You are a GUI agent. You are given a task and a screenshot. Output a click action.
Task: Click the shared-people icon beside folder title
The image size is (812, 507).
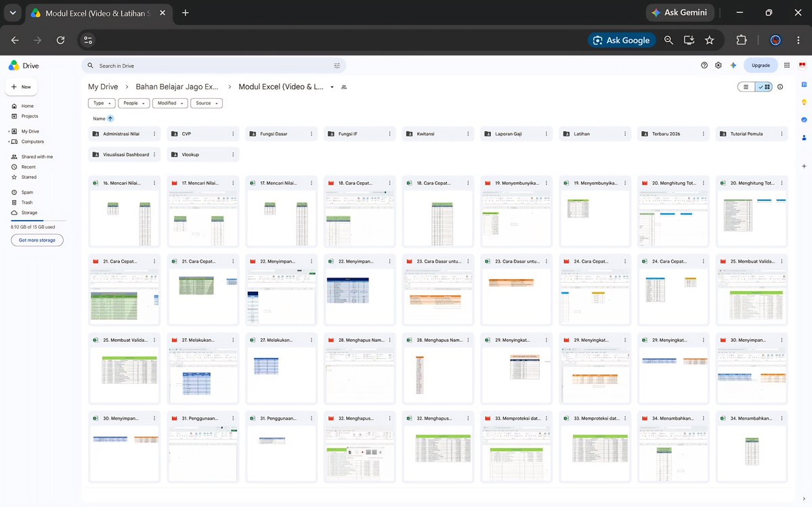(344, 87)
